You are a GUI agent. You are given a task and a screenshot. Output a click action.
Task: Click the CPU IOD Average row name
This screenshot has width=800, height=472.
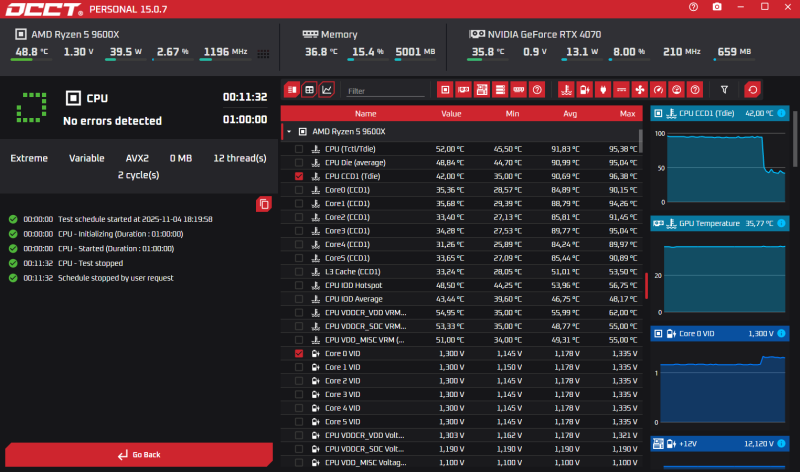pos(354,299)
